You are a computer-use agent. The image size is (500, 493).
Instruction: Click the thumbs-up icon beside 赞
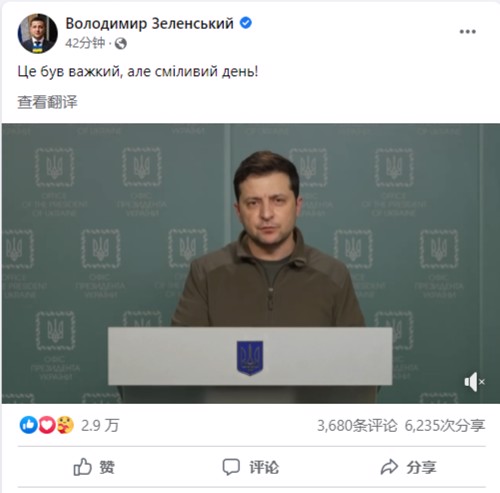click(82, 467)
